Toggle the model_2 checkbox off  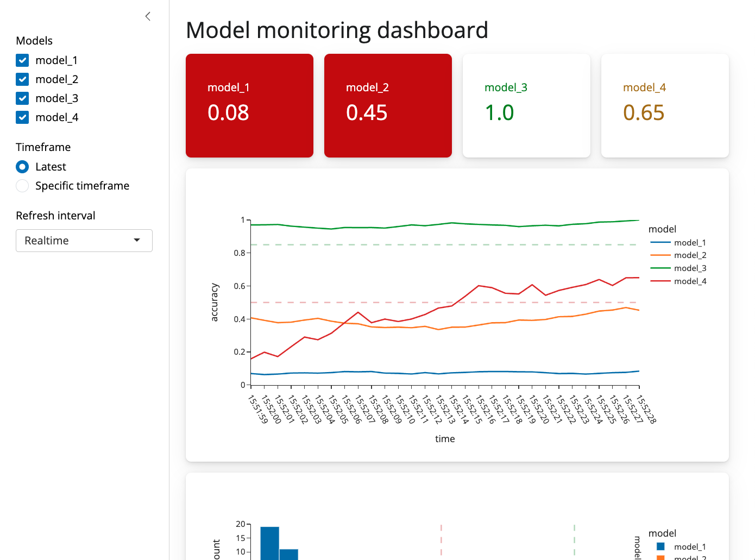(x=22, y=79)
